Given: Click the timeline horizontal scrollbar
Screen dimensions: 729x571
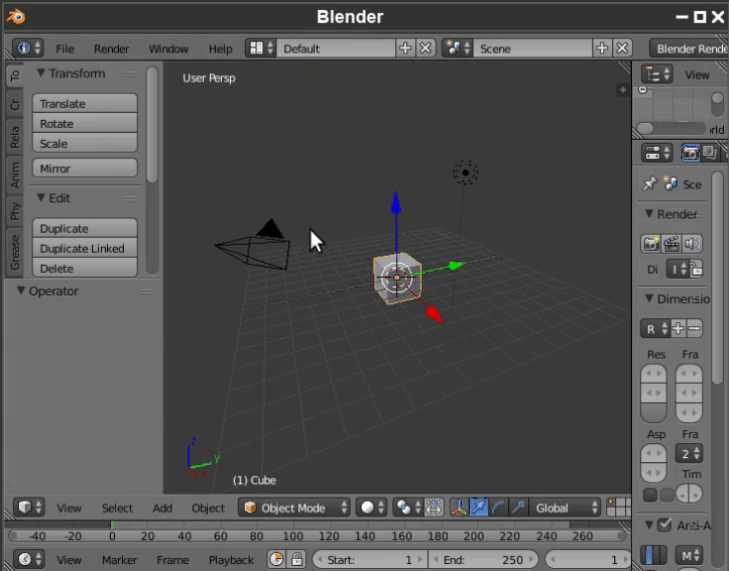Looking at the screenshot, I should [x=317, y=535].
